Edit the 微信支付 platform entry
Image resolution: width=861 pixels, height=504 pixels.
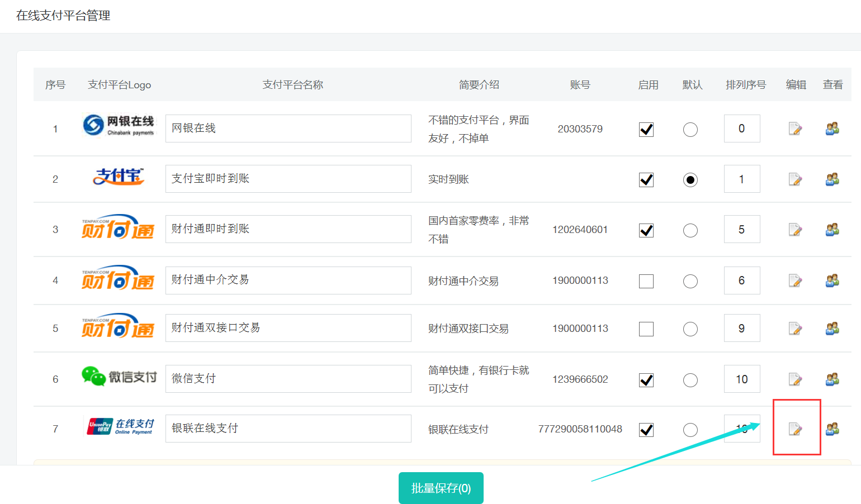pos(795,379)
